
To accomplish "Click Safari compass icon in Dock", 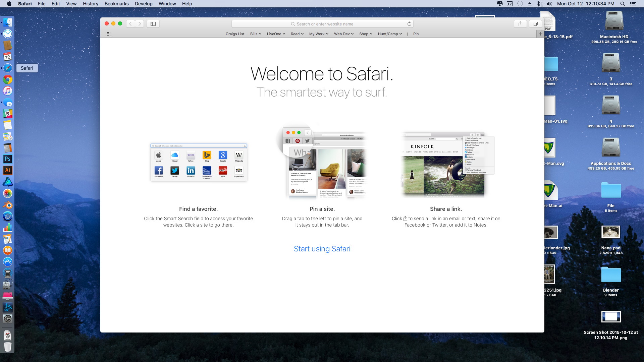I will (8, 68).
